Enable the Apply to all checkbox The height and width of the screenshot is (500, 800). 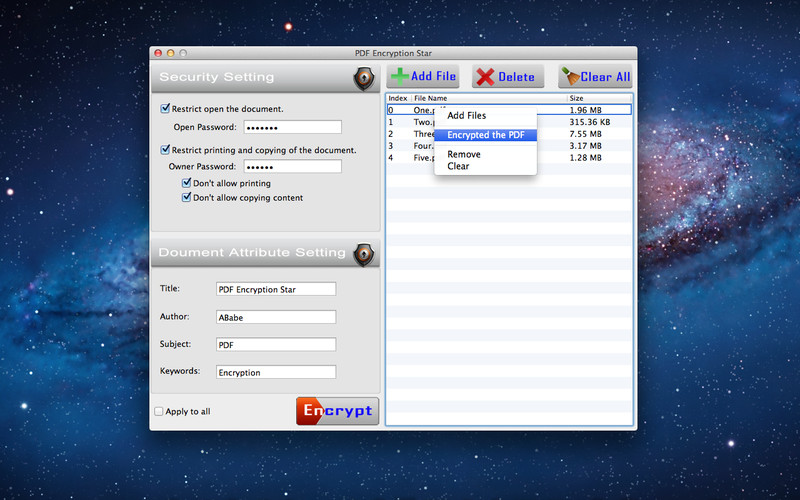pyautogui.click(x=159, y=411)
